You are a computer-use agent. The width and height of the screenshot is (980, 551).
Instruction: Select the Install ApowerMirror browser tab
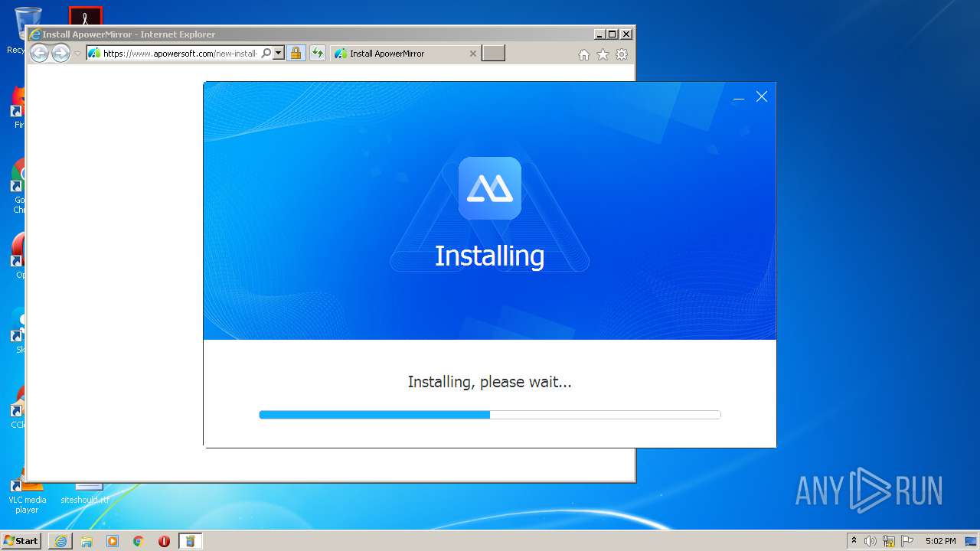[x=406, y=54]
